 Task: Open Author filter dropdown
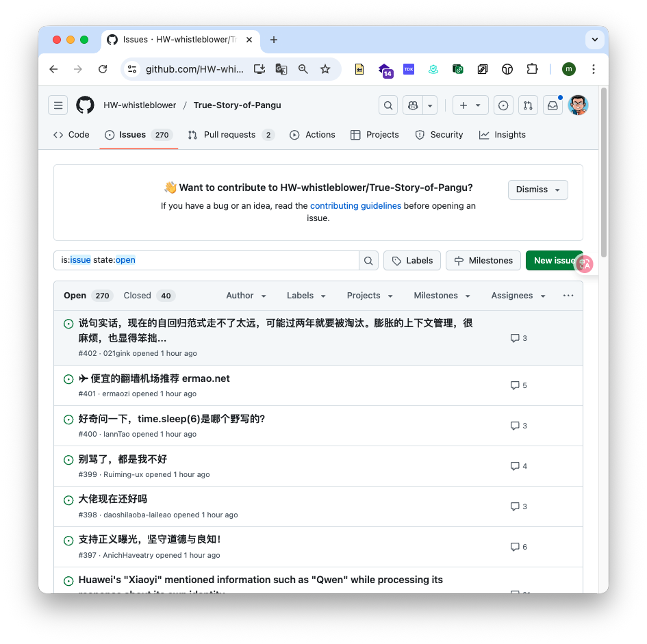(x=246, y=296)
